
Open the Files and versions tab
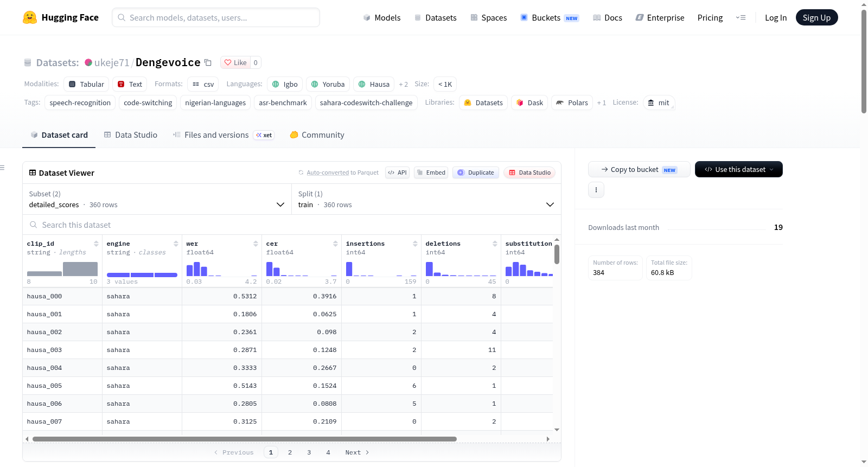click(224, 135)
